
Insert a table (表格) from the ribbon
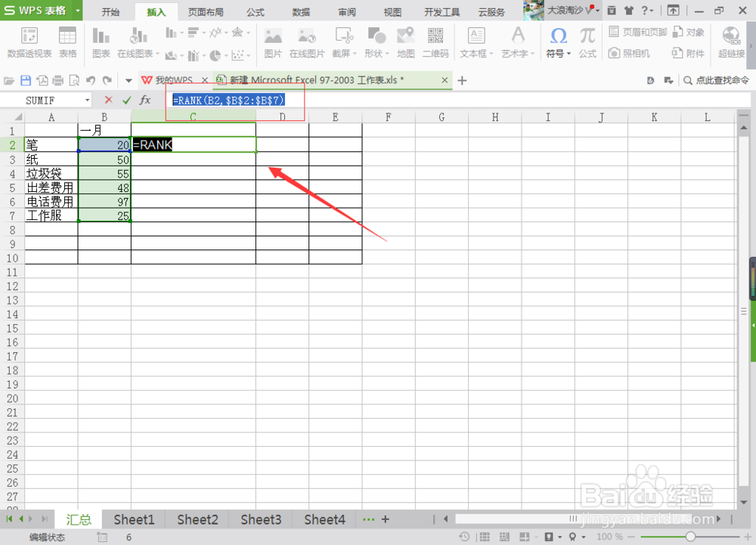coord(67,42)
